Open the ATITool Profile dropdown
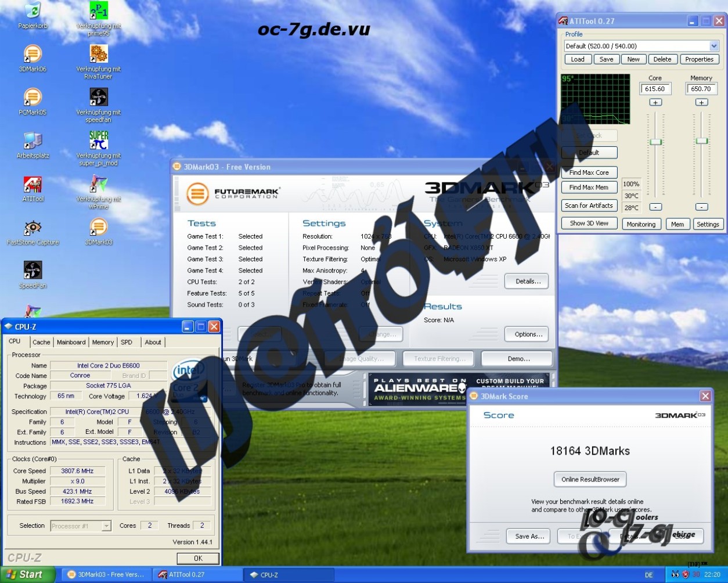This screenshot has width=728, height=583. [713, 46]
